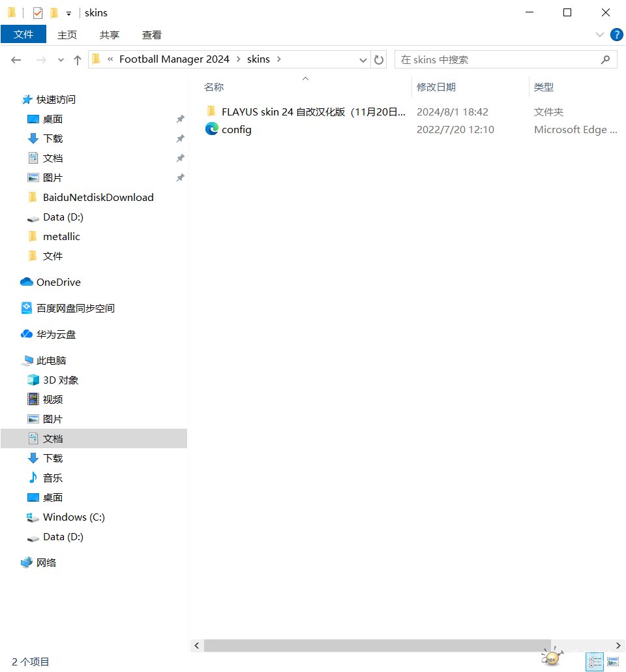The width and height of the screenshot is (626, 672).
Task: Click the horizontal scrollbar left arrow
Action: coord(197,645)
